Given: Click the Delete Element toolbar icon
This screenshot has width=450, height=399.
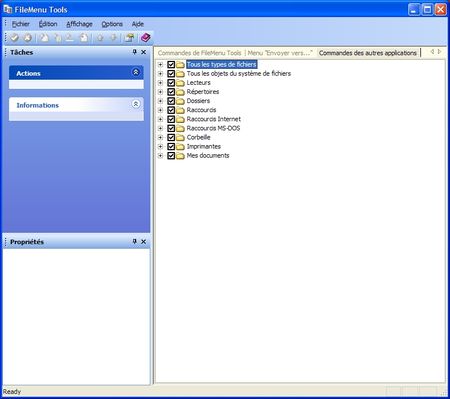Looking at the screenshot, I should click(84, 38).
